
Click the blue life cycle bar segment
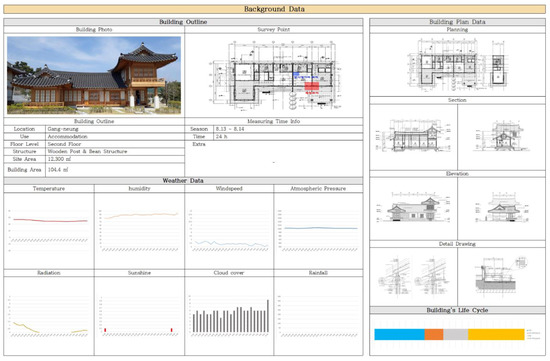click(x=400, y=334)
